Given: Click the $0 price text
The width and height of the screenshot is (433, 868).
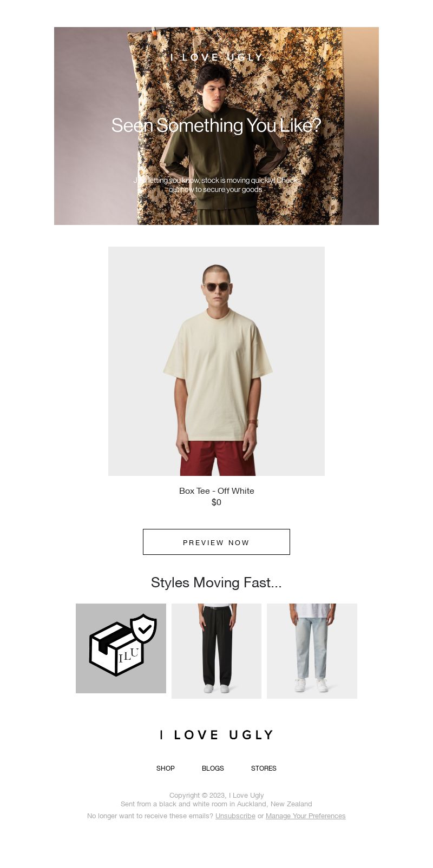Looking at the screenshot, I should click(216, 502).
